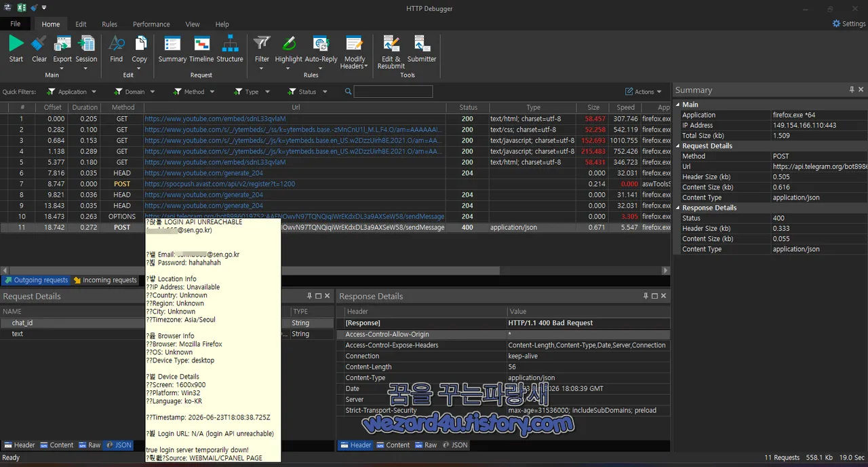Screen dimensions: 868x467
Task: Open the Find tool
Action: tap(117, 50)
